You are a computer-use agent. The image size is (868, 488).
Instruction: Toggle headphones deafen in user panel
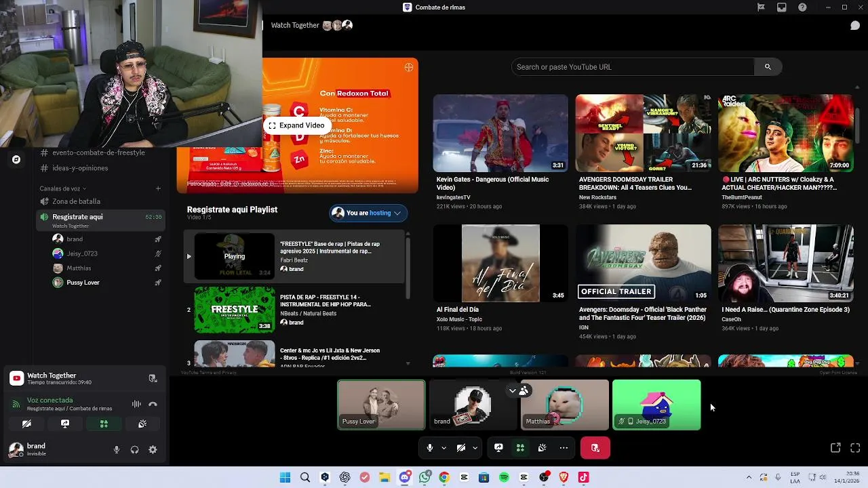[134, 449]
